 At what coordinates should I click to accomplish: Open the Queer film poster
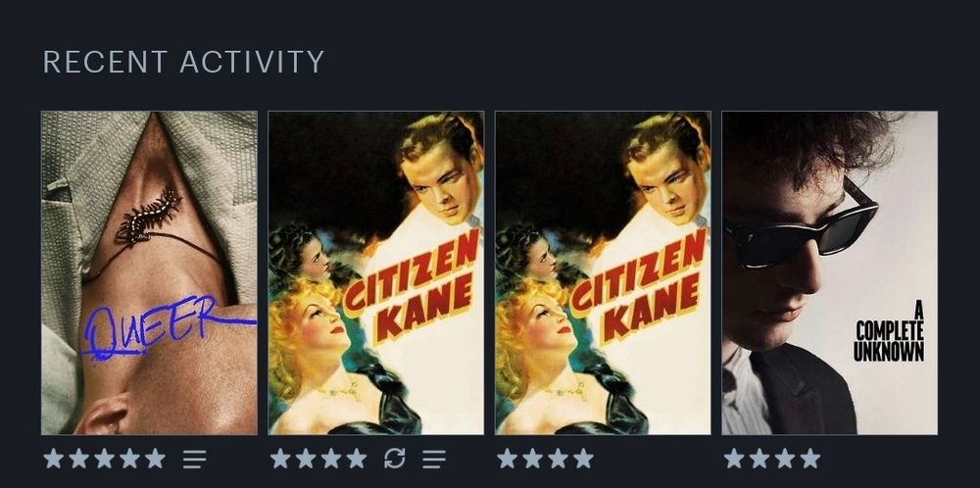[149, 272]
